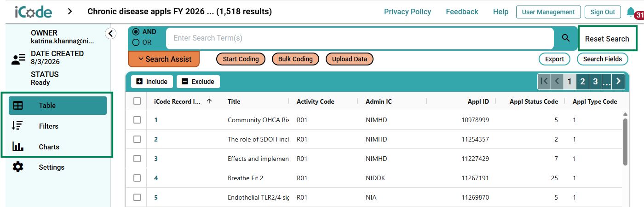
Task: Click the Charts bar graph icon
Action: click(18, 147)
